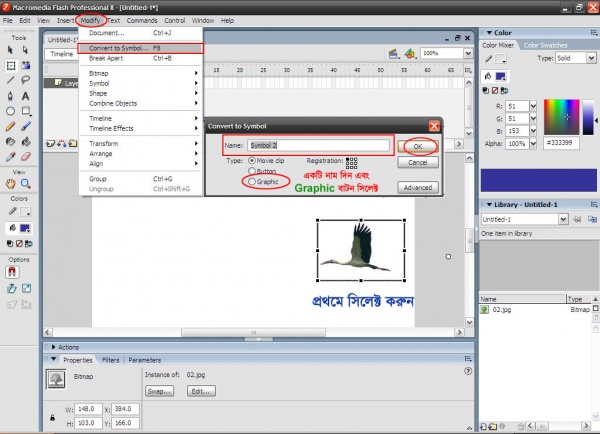
Task: Click the symbol Name input field
Action: (318, 145)
